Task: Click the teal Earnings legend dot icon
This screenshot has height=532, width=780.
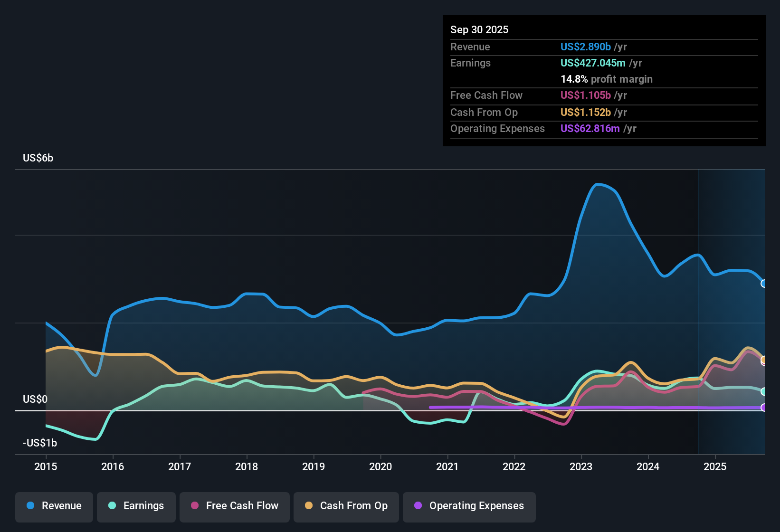Action: coord(112,506)
